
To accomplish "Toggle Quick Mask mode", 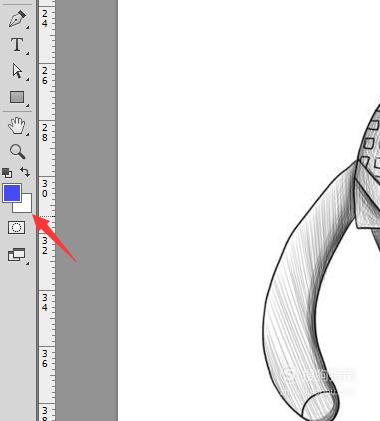I will click(17, 227).
